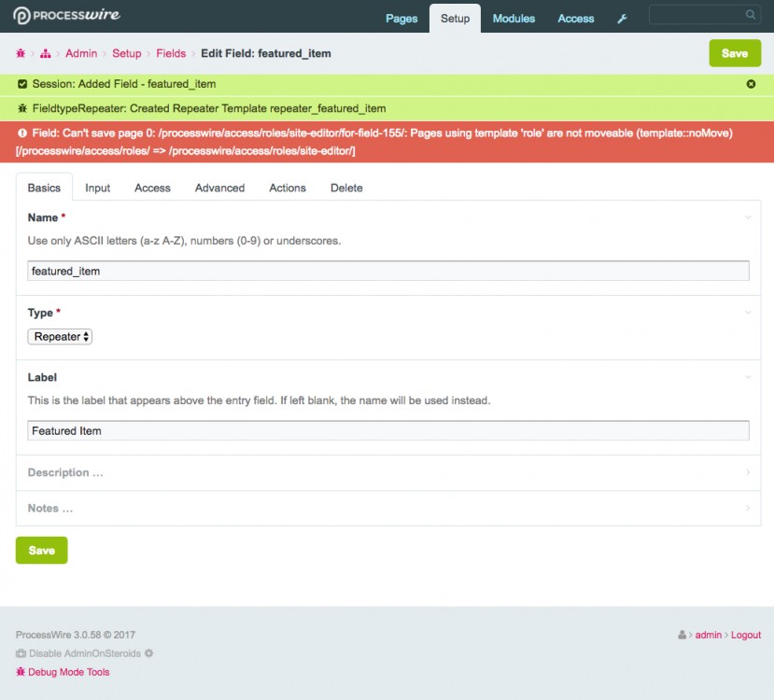Expand the Description section
The image size is (774, 700).
pyautogui.click(x=65, y=472)
